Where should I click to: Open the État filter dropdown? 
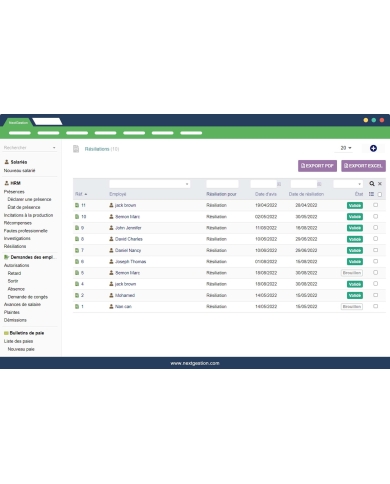coord(348,184)
